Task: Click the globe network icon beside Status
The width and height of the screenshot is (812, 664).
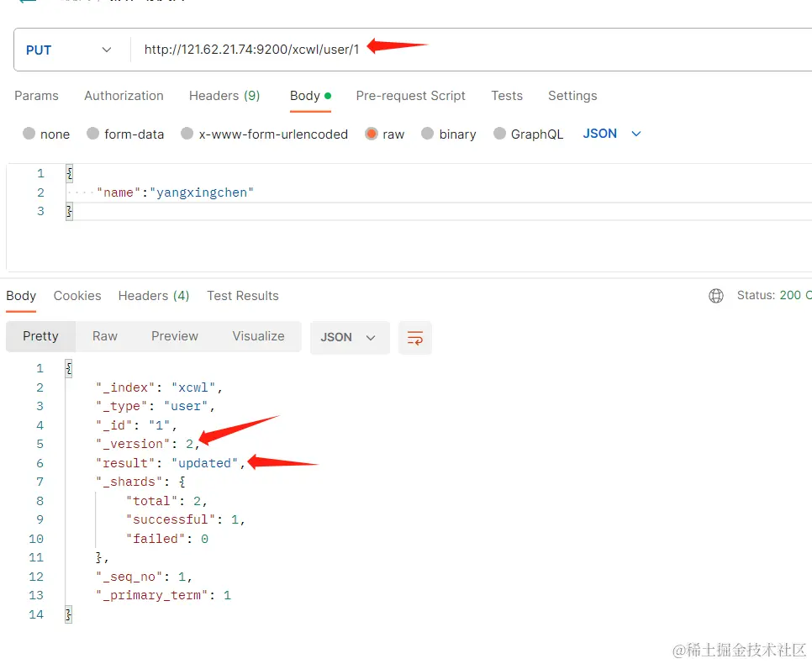Action: tap(716, 296)
